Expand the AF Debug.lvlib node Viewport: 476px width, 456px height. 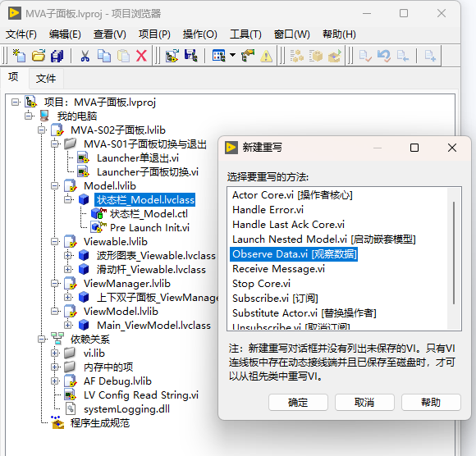(x=55, y=381)
